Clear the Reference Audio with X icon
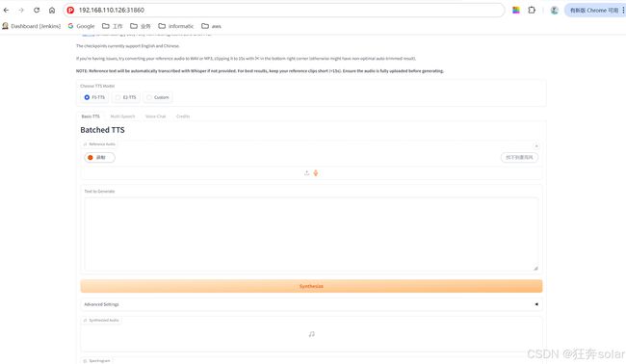 [536, 145]
